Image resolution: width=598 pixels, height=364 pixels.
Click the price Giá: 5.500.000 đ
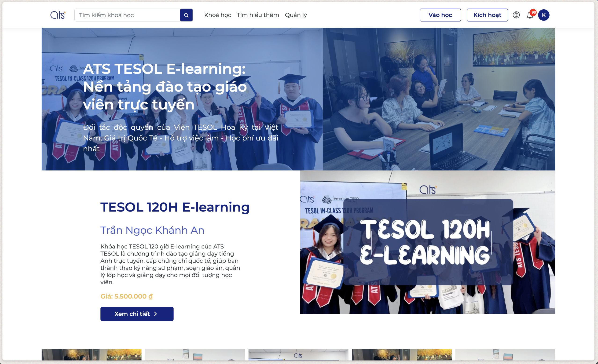(x=126, y=296)
